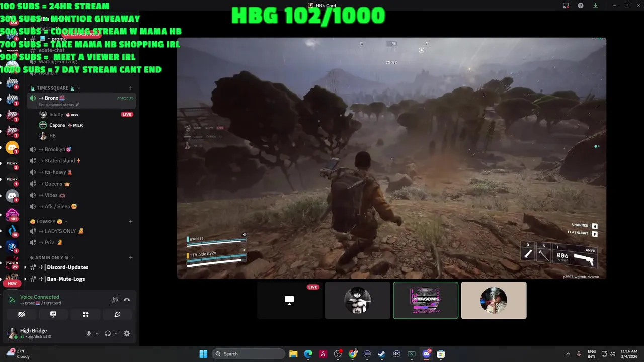Select the green-outlined speaking participant tile
644x362 pixels.
pyautogui.click(x=426, y=300)
